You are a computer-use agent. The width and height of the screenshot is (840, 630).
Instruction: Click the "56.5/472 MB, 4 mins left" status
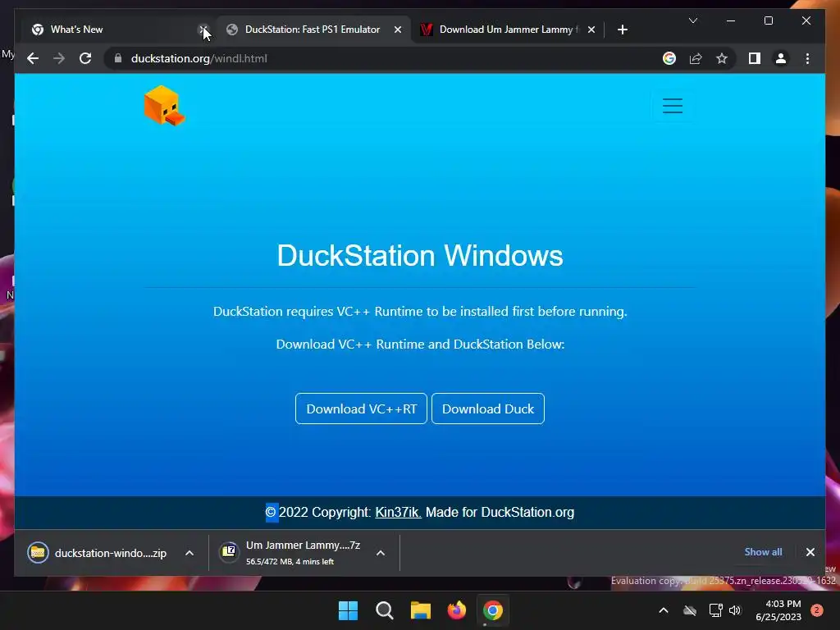click(x=290, y=561)
